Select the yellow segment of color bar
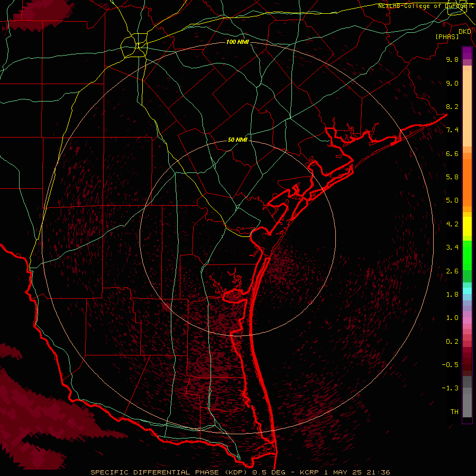Viewport: 476px width, 476px height. 467,226
